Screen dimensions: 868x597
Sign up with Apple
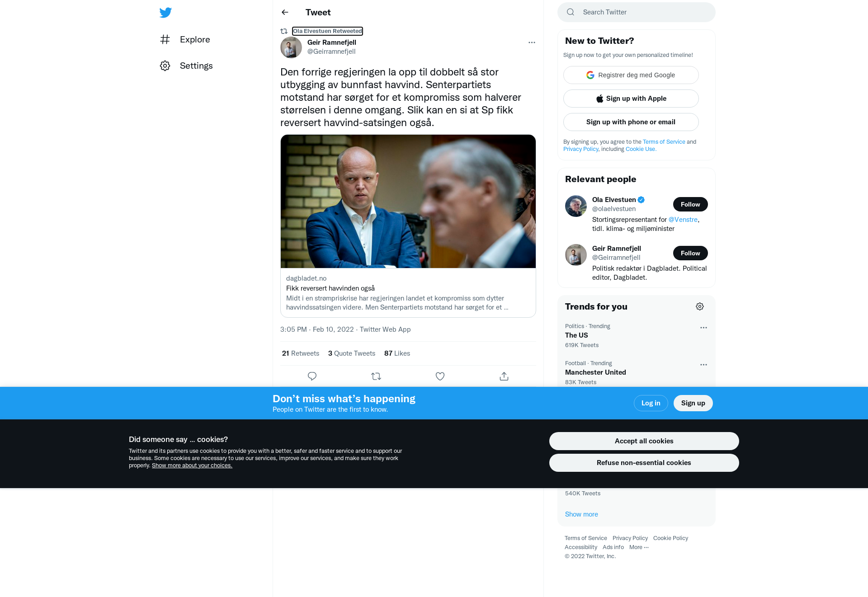pyautogui.click(x=631, y=99)
